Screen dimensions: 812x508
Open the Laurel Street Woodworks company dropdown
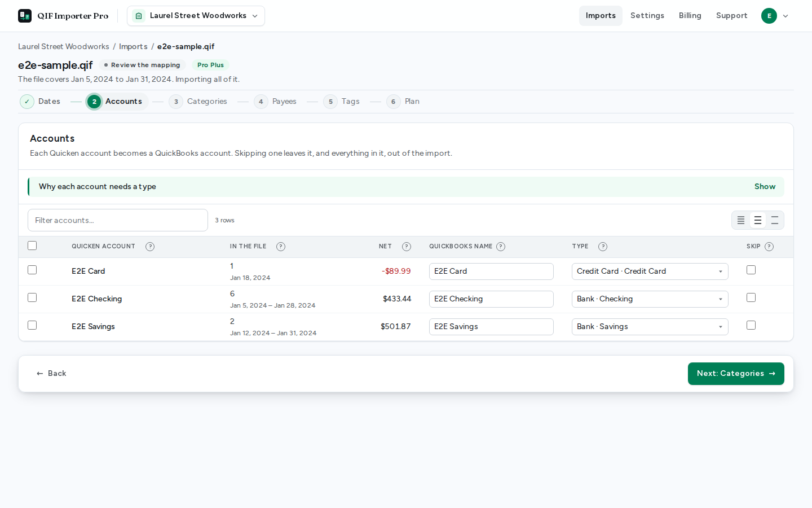(196, 16)
